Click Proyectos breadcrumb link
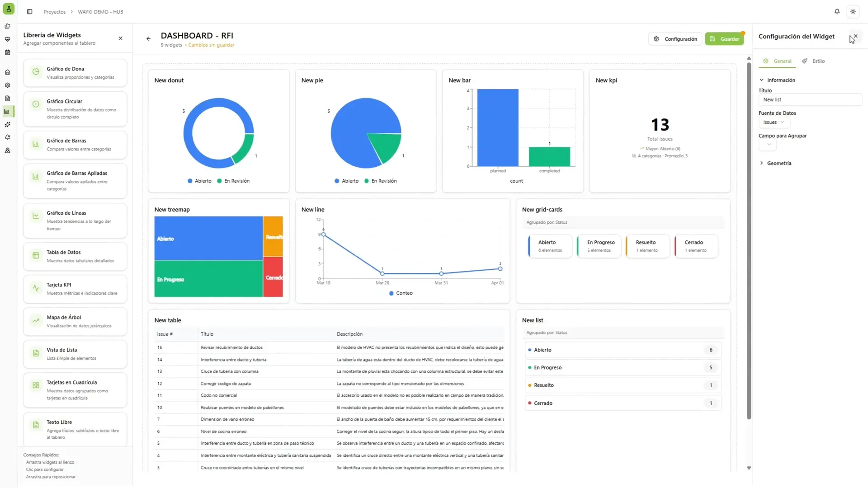 coord(55,12)
